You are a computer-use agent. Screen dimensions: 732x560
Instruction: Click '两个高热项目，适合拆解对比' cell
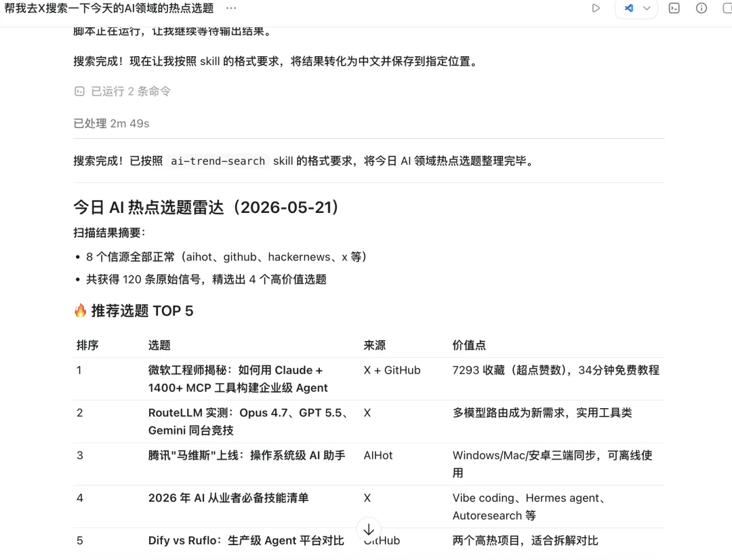pos(525,540)
